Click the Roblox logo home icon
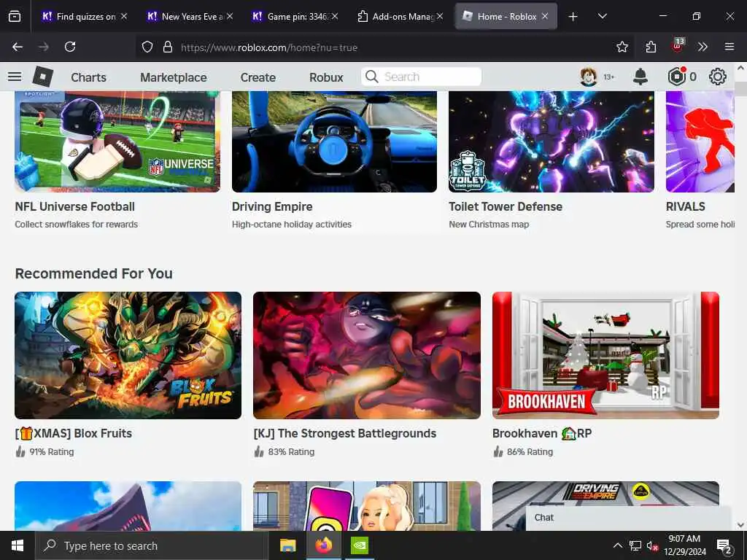The width and height of the screenshot is (747, 560). pyautogui.click(x=43, y=77)
